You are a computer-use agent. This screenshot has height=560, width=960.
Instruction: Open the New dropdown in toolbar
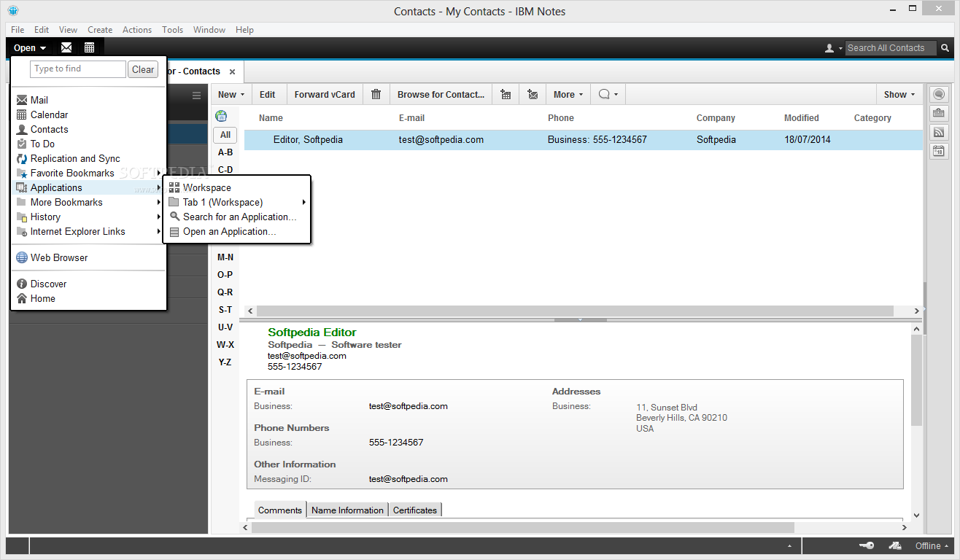click(231, 94)
